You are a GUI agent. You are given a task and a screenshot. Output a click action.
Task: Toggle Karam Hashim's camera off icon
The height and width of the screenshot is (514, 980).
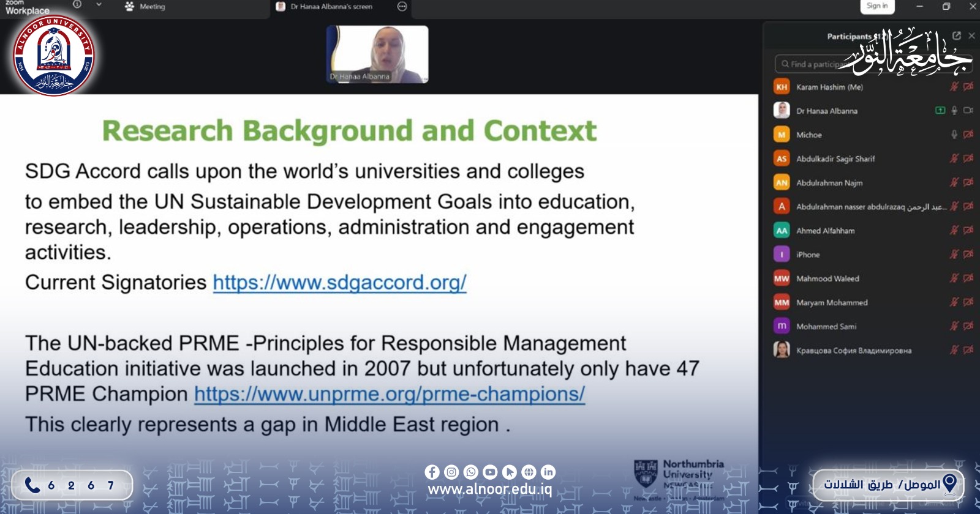coord(968,87)
